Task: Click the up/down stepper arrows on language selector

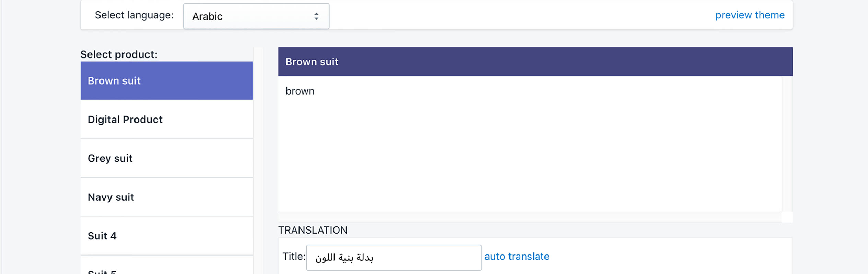Action: (316, 16)
